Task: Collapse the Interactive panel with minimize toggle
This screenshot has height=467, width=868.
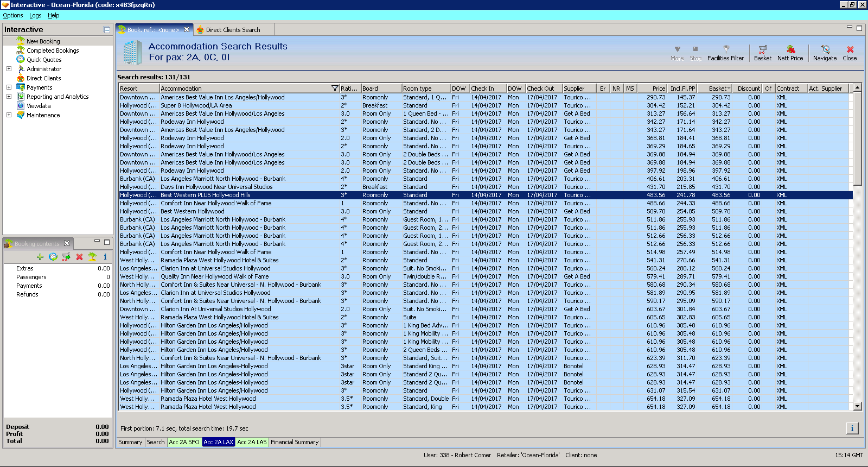Action: pos(107,30)
